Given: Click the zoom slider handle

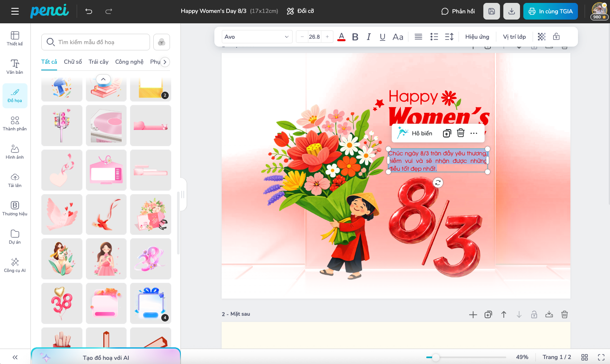Looking at the screenshot, I should coord(435,357).
